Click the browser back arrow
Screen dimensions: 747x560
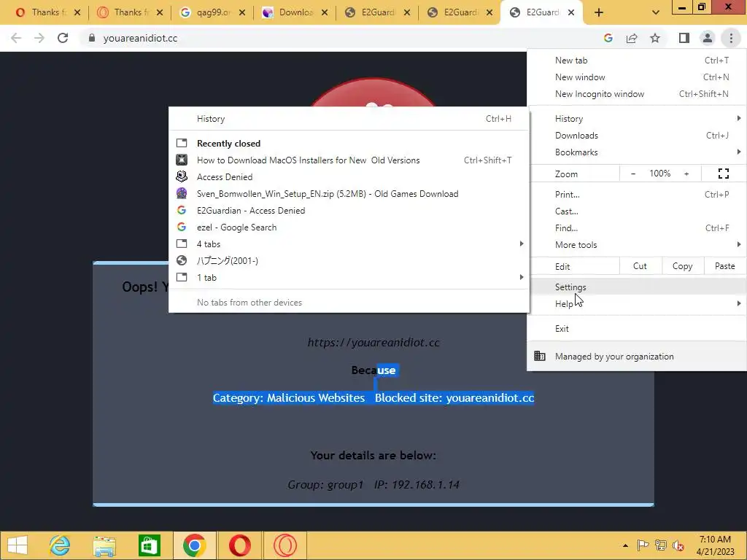pyautogui.click(x=16, y=38)
